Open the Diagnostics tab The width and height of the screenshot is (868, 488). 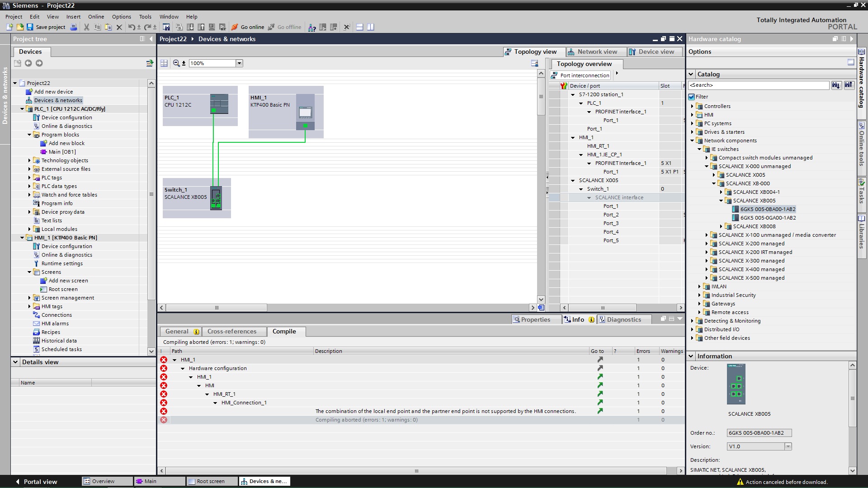[624, 319]
